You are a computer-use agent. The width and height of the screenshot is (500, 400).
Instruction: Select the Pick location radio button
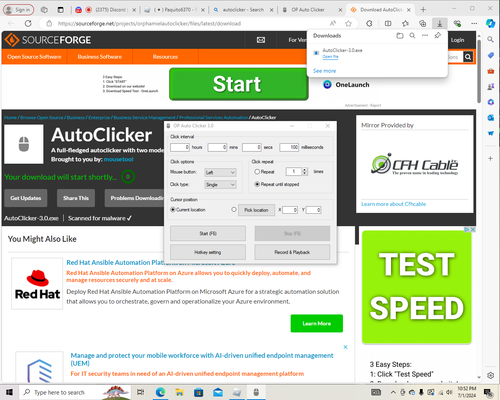[x=234, y=210]
